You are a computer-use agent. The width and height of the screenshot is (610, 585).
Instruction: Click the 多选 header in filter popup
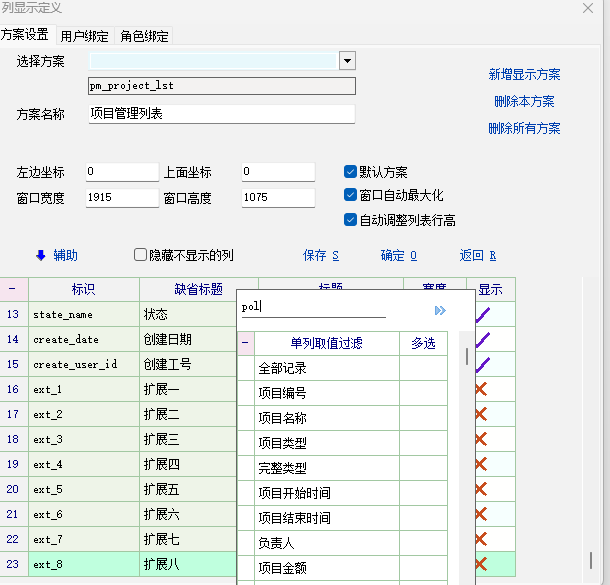(423, 343)
